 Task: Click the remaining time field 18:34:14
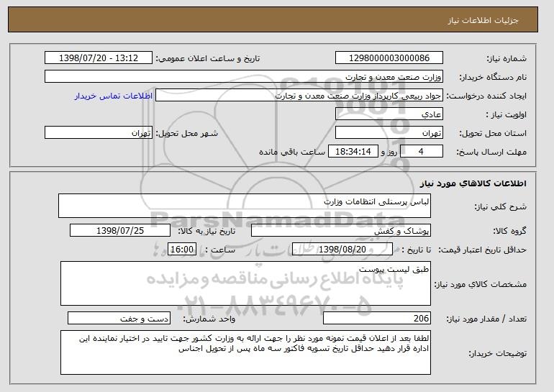click(353, 152)
